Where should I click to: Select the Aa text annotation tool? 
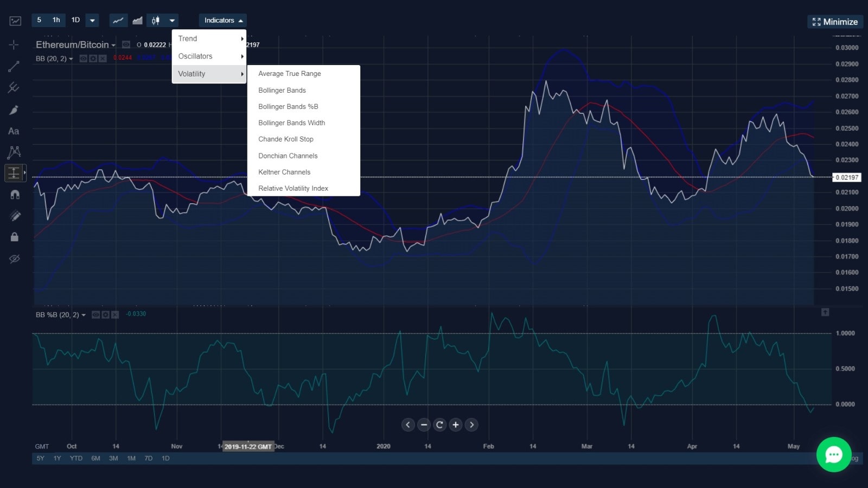tap(14, 131)
